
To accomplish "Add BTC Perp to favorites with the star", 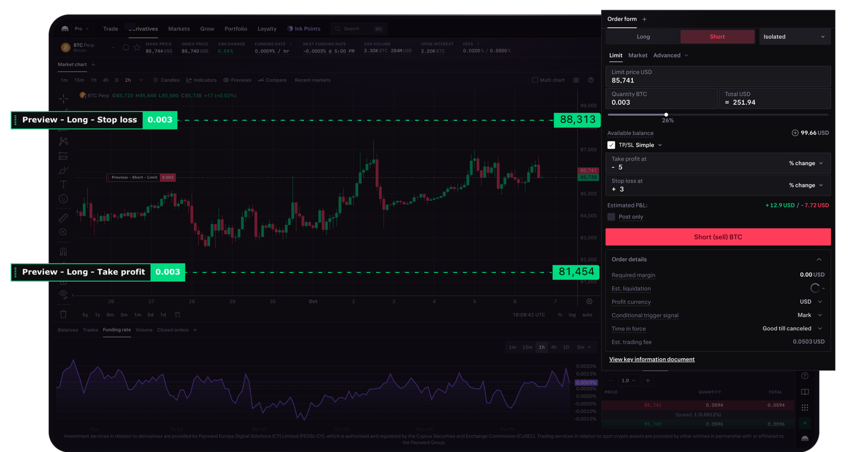I will click(137, 48).
